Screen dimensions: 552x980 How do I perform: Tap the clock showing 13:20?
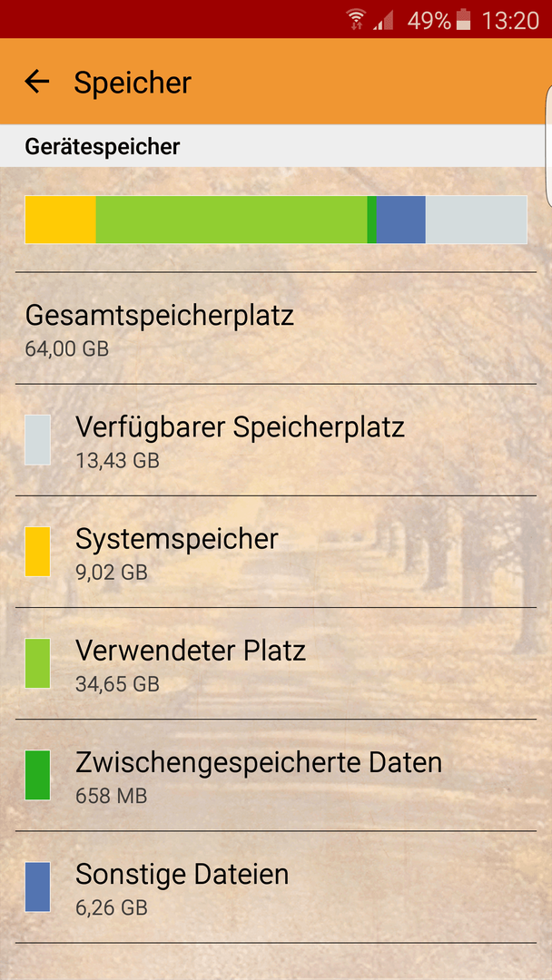510,20
